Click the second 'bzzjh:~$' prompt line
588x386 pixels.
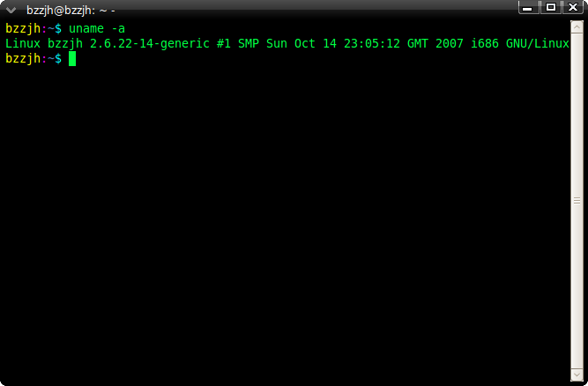click(x=33, y=58)
